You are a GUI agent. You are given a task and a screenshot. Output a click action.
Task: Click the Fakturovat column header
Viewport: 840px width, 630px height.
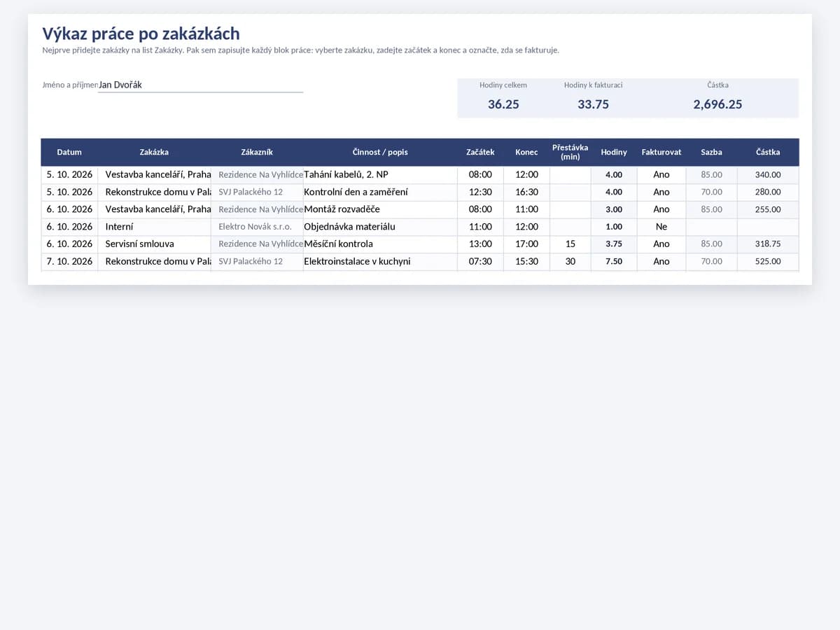(x=661, y=152)
